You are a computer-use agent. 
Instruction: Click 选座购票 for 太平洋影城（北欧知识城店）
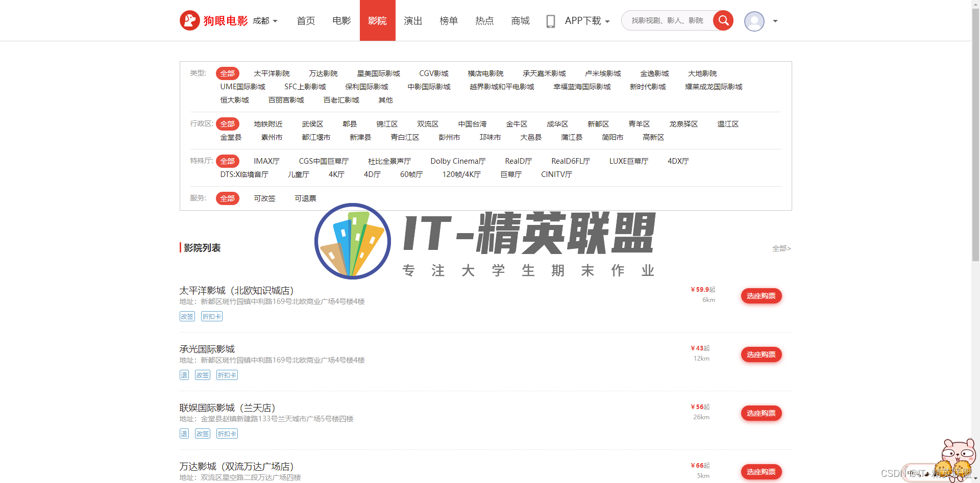click(761, 296)
